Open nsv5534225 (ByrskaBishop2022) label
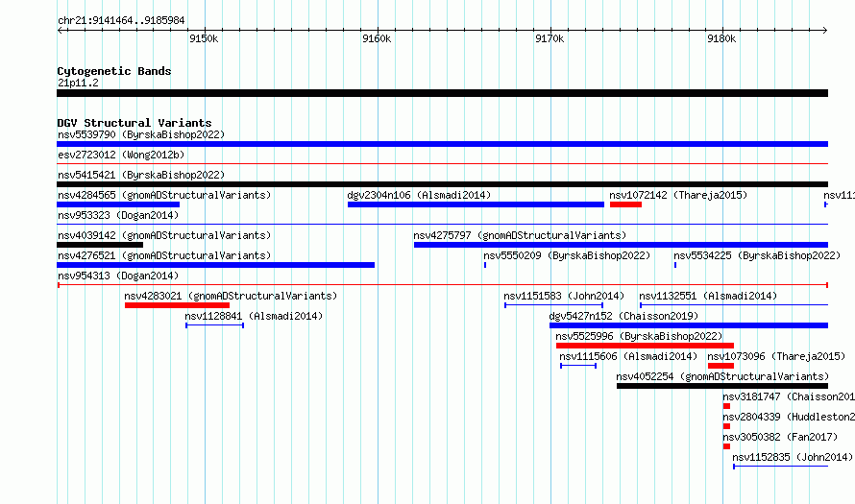The image size is (855, 504). 757,255
